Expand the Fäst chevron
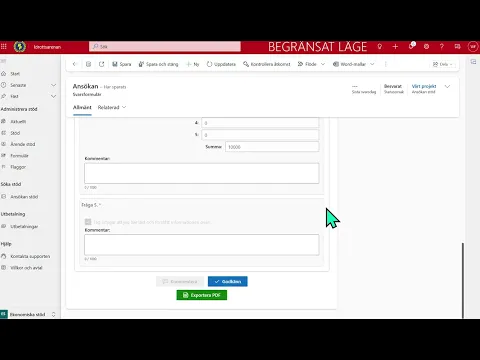The width and height of the screenshot is (480, 360). [53, 96]
